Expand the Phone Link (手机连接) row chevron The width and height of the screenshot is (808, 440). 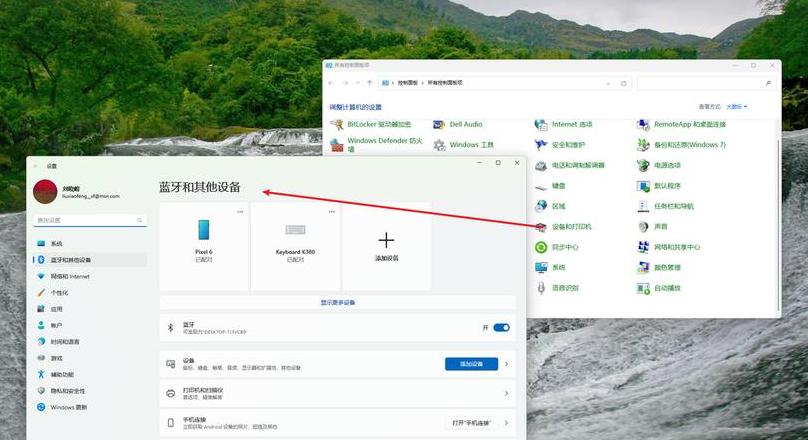point(506,423)
